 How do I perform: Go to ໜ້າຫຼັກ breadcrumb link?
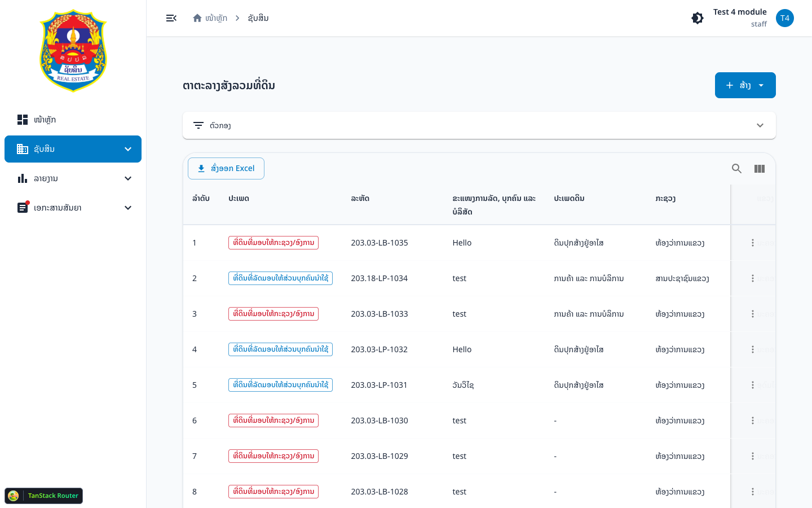pos(217,18)
